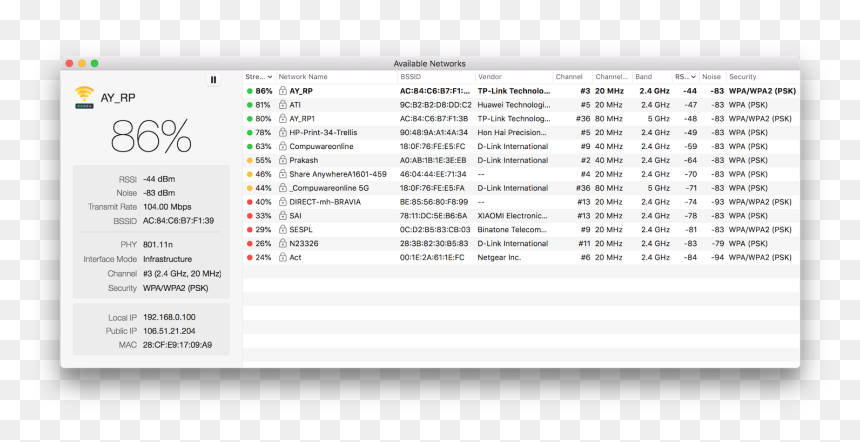860x442 pixels.
Task: Select the N23326 network name
Action: [303, 243]
